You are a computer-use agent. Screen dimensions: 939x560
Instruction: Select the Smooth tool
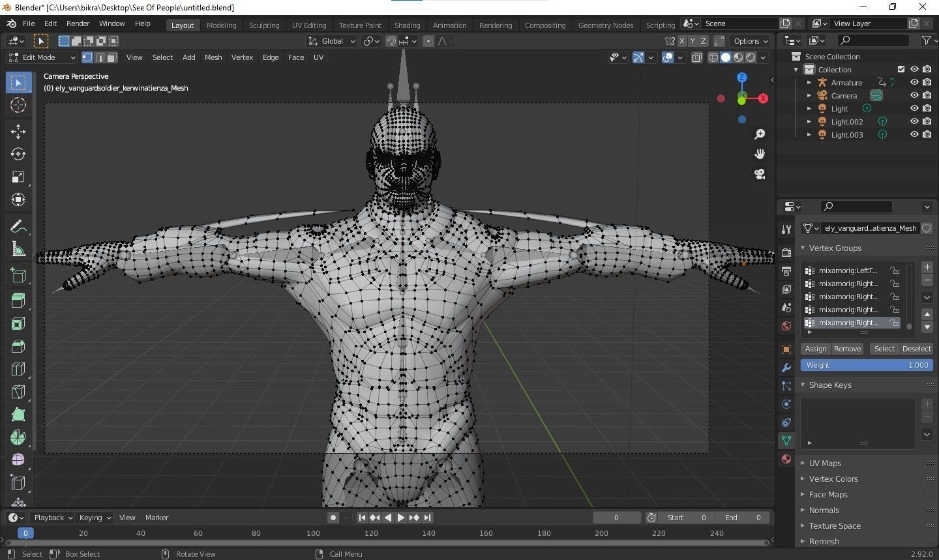coord(18,460)
